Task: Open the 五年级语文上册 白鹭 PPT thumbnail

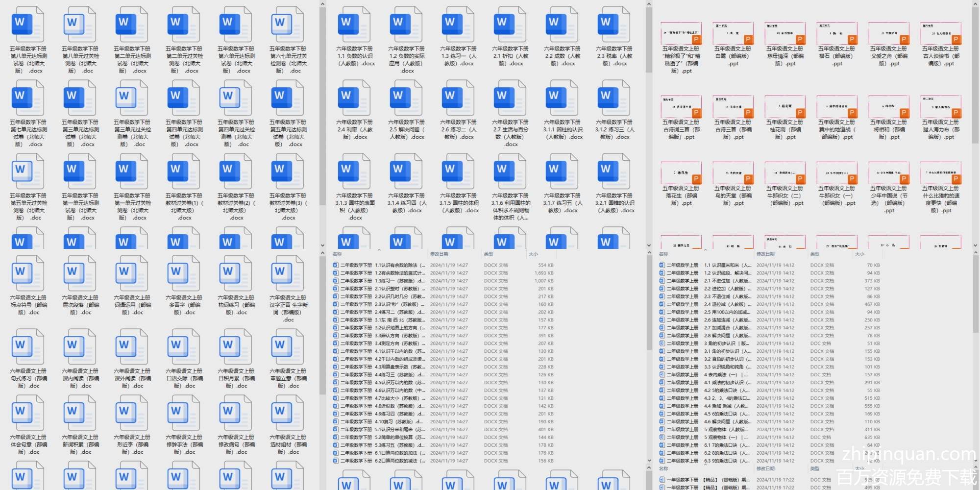Action: coord(733,33)
